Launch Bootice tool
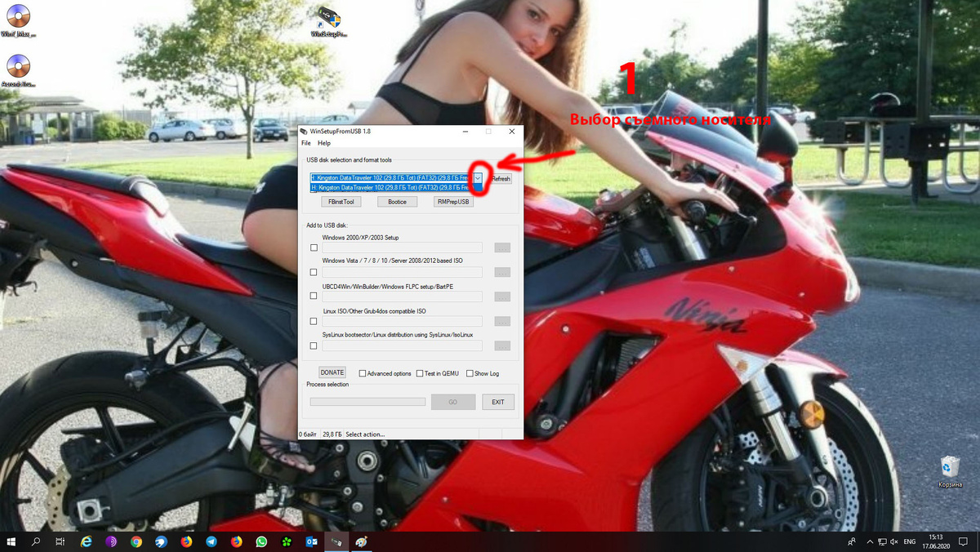Image resolution: width=980 pixels, height=552 pixels. pos(398,202)
